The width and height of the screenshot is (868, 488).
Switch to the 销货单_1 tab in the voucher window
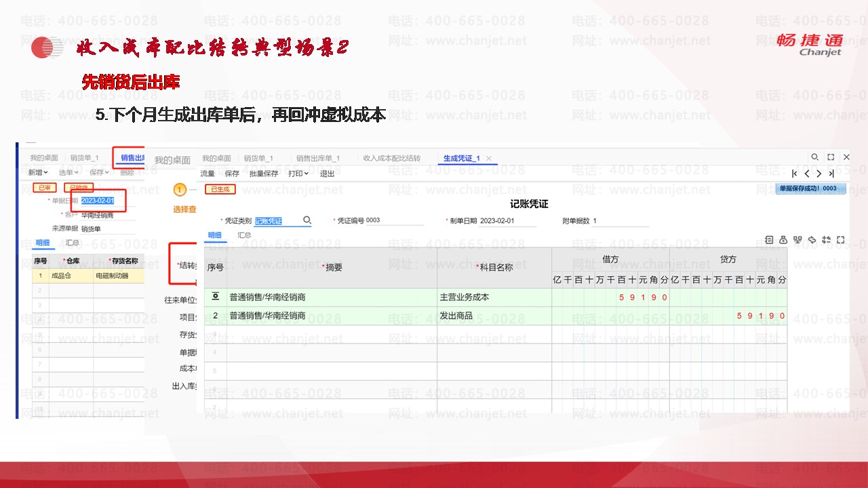pos(258,159)
